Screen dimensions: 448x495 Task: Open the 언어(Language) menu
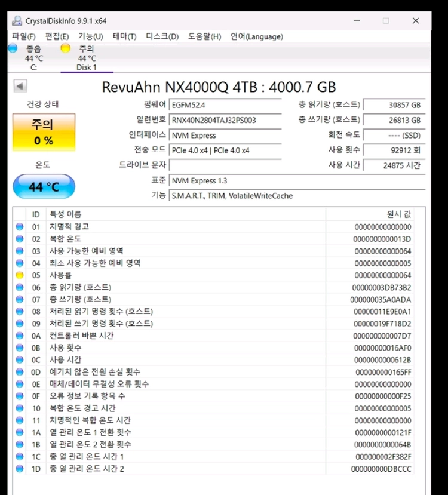click(x=257, y=36)
